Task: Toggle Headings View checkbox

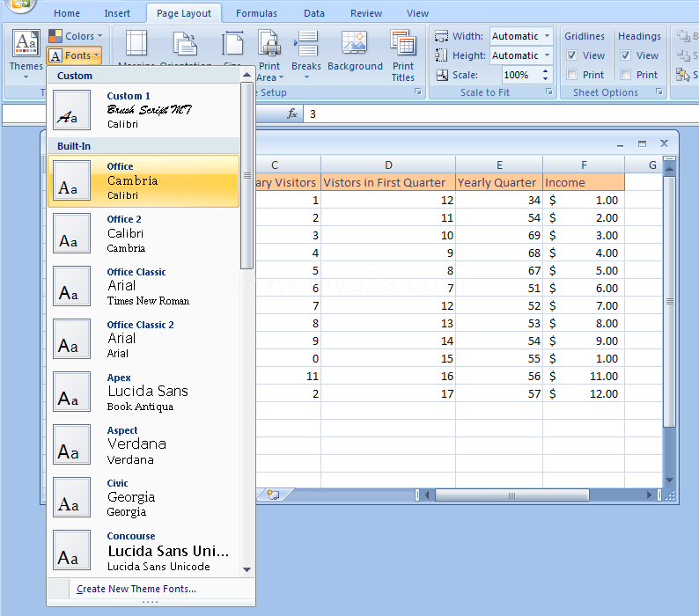Action: [x=625, y=55]
